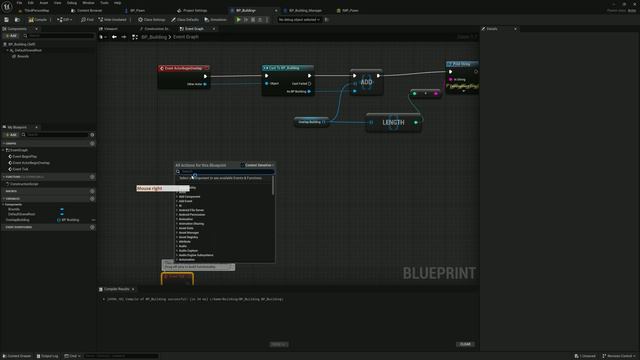Collapse the EventGraph tree entry
This screenshot has width=640, height=360.
click(4, 150)
